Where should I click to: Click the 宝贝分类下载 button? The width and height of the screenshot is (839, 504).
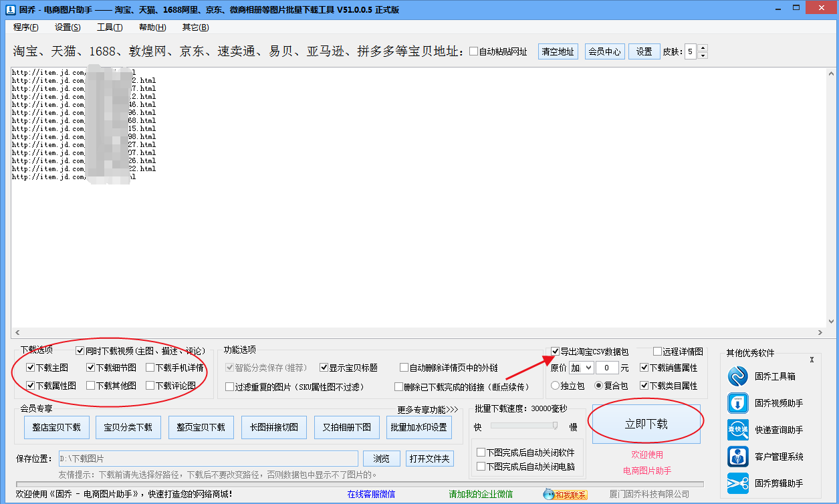tap(128, 427)
